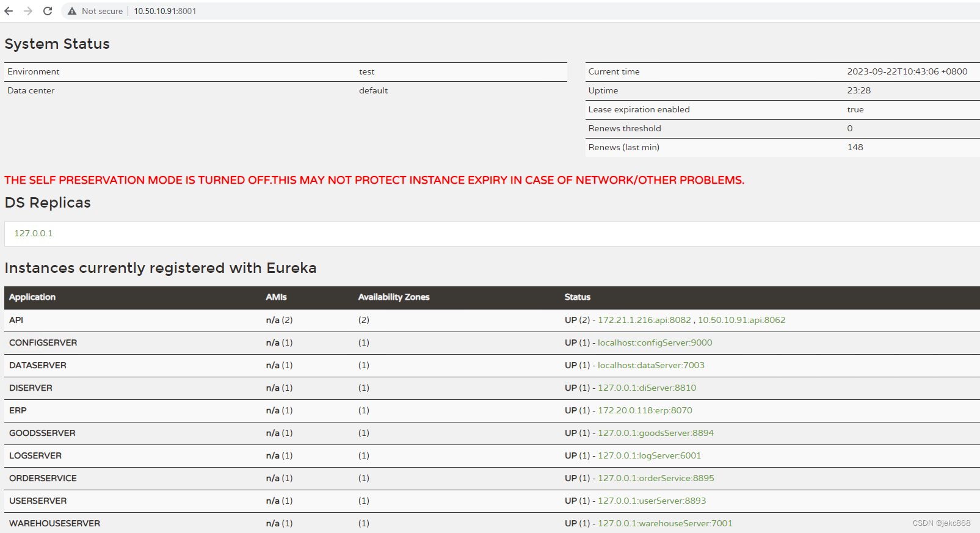Open the 127.0.0.1:diServer:8810 instance link
This screenshot has height=533, width=980.
click(x=647, y=388)
